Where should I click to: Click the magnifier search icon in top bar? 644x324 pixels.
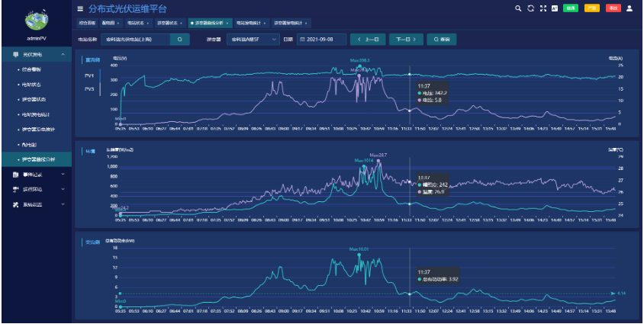point(519,8)
